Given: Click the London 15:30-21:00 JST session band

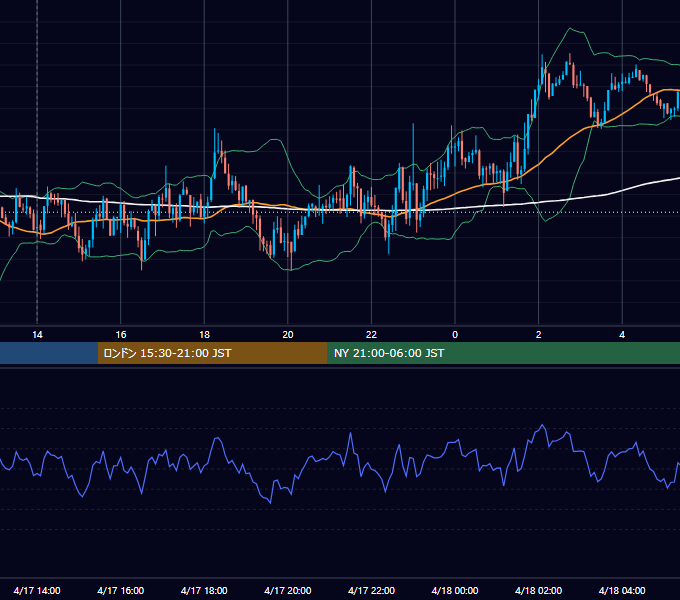Looking at the screenshot, I should (212, 353).
